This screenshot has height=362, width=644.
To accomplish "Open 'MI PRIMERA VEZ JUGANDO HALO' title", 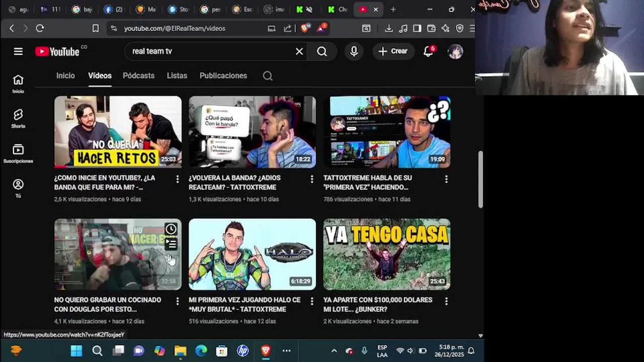I will 245,304.
